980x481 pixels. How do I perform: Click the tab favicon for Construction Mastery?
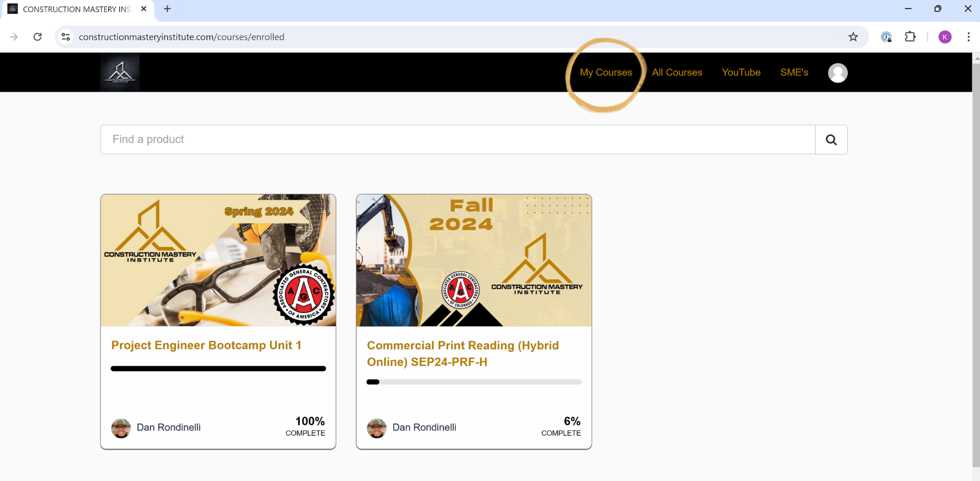pyautogui.click(x=13, y=9)
